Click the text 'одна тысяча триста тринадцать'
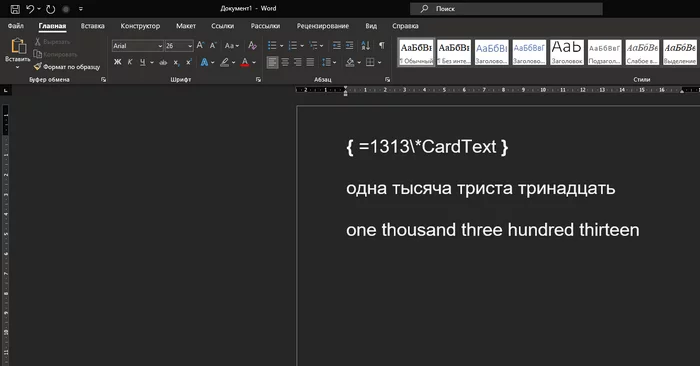 481,188
